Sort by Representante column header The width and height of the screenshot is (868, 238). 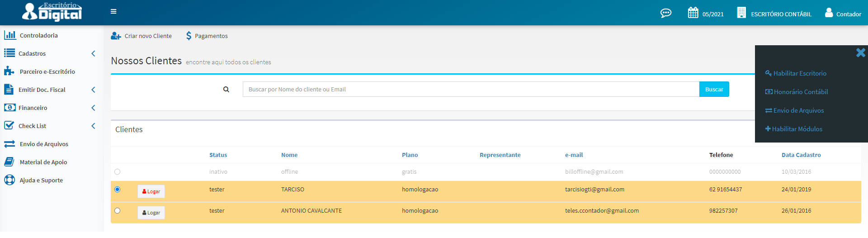click(500, 155)
